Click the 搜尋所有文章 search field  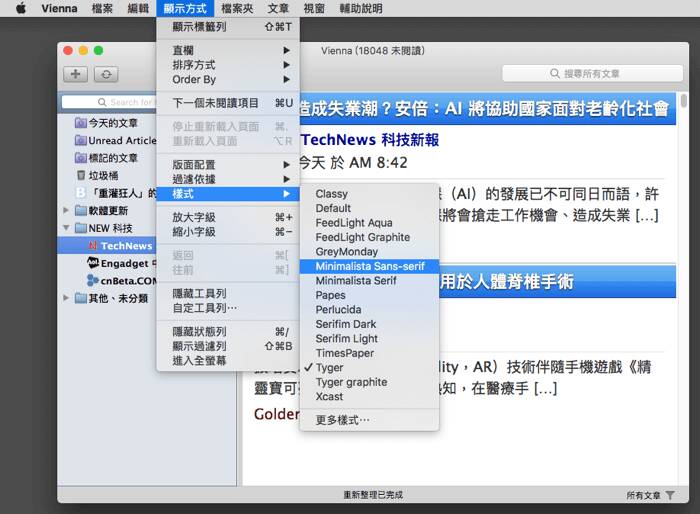[592, 74]
